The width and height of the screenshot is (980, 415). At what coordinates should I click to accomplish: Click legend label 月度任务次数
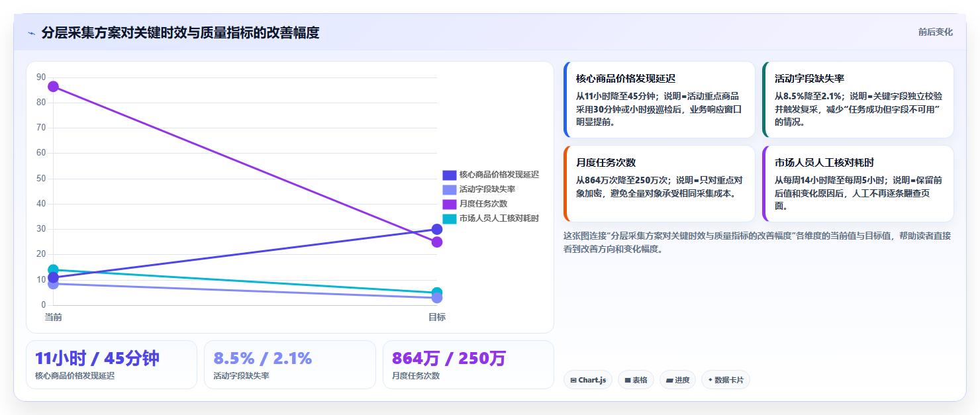(x=483, y=204)
